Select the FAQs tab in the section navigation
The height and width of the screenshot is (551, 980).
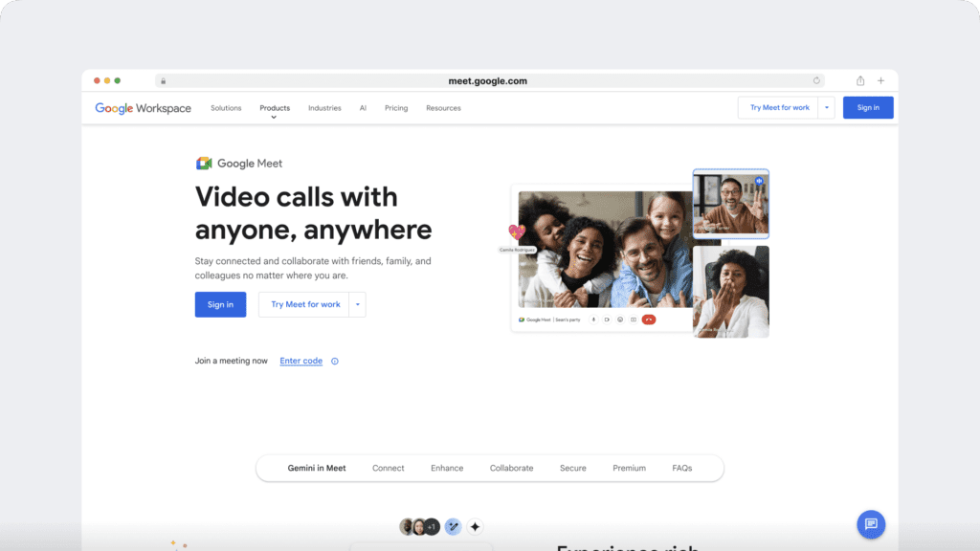[x=682, y=468]
